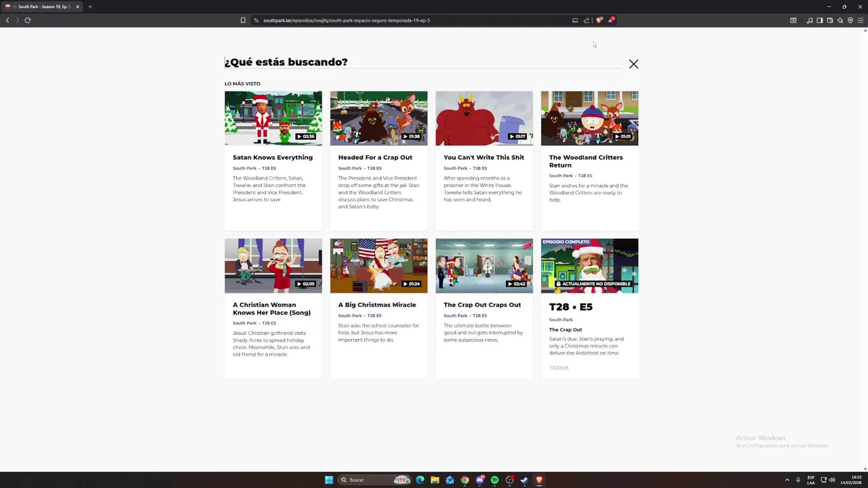Reload the page in Brave
The image size is (868, 488).
point(28,20)
